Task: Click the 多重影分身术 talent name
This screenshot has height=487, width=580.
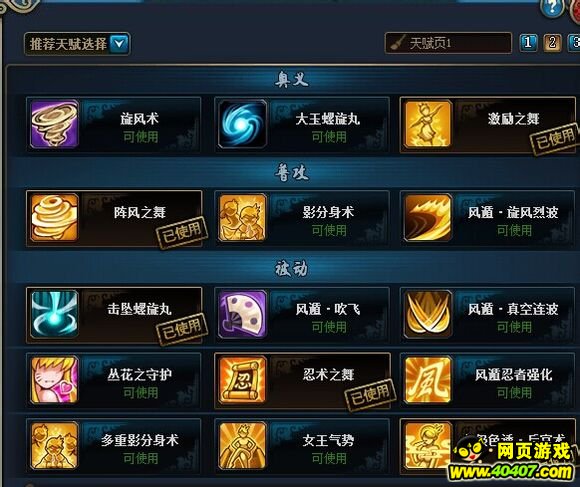Action: pos(140,440)
